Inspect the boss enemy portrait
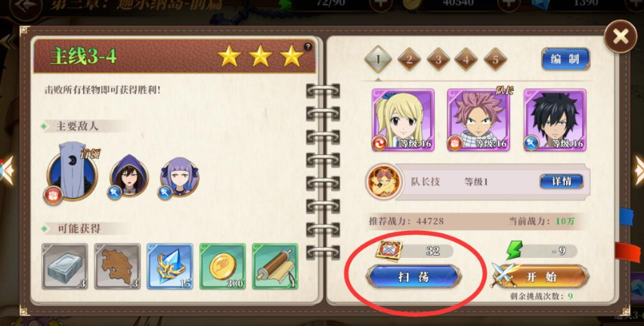Viewport: 644px width, 326px height. (x=73, y=173)
